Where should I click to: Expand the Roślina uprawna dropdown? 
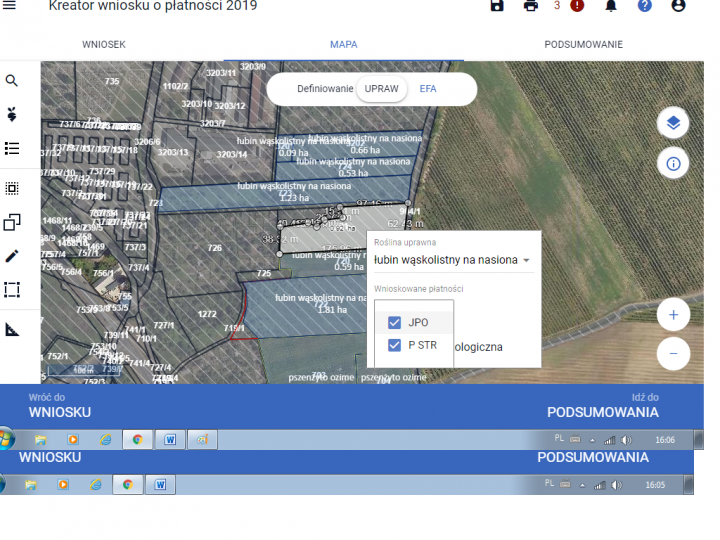[526, 260]
